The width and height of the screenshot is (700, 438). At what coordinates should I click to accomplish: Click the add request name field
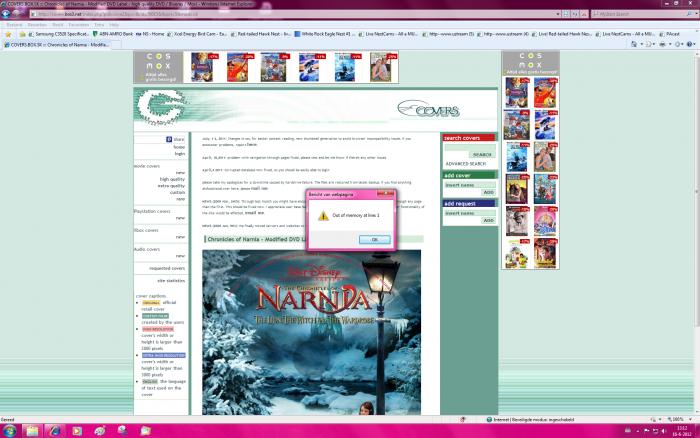click(x=470, y=213)
